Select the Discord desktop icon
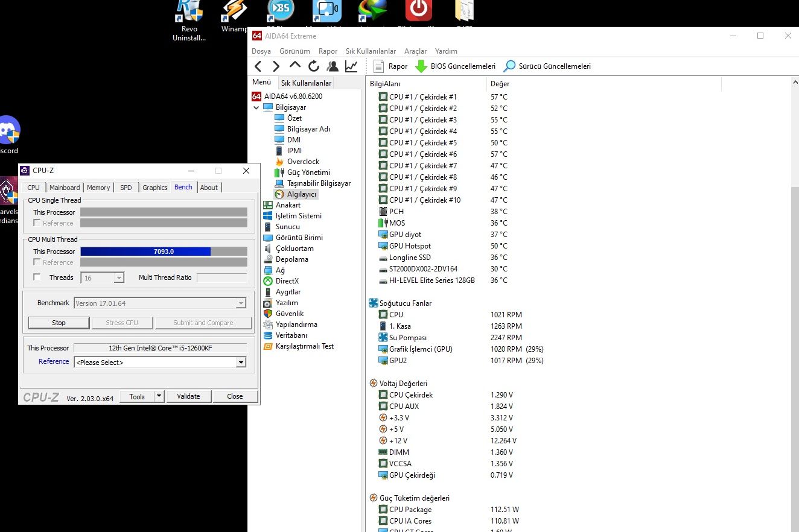 8,135
